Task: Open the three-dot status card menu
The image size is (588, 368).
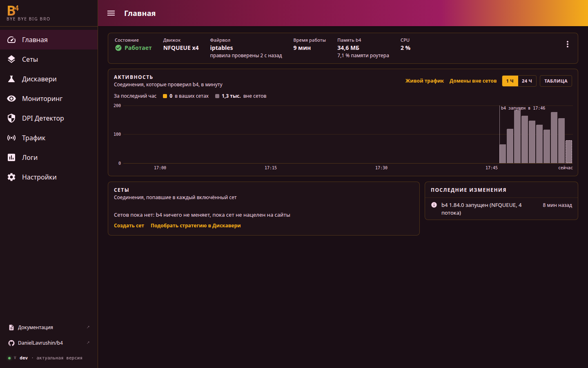Action: 568,44
